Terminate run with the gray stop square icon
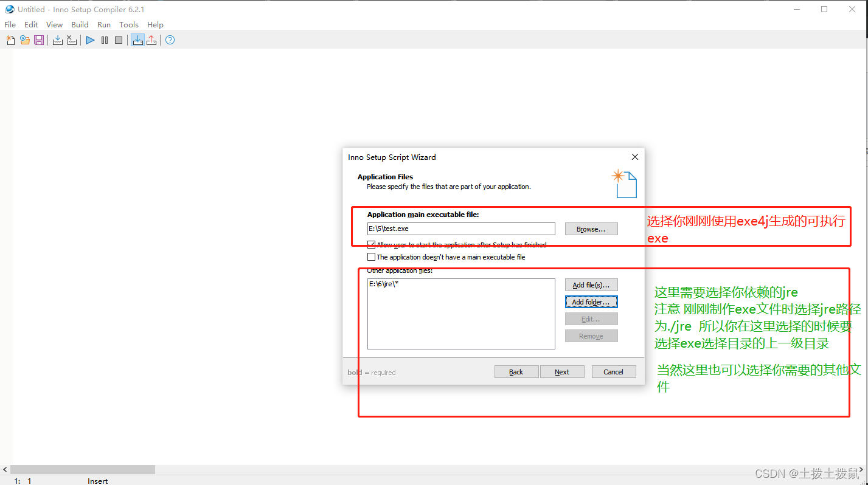 pyautogui.click(x=119, y=40)
